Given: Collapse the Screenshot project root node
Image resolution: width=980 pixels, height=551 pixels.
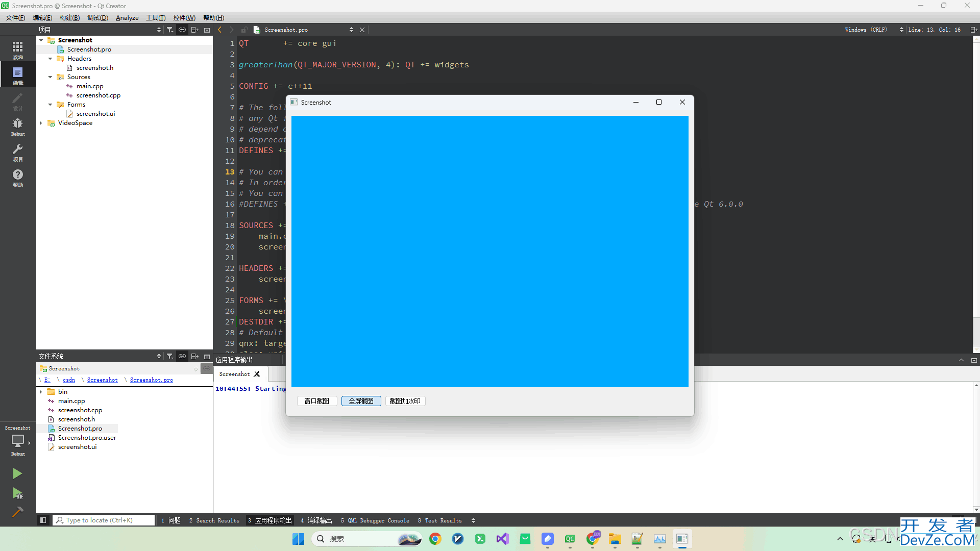Looking at the screenshot, I should coord(41,40).
